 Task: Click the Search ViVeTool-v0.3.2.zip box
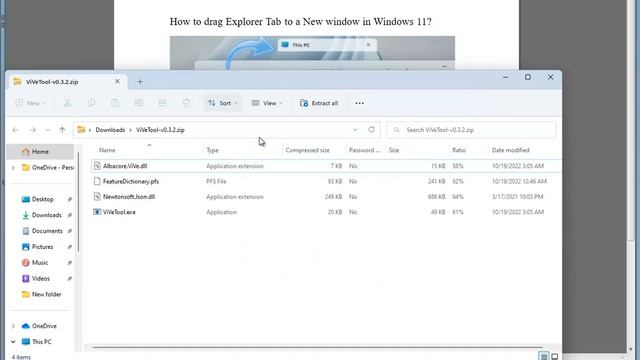(x=471, y=130)
